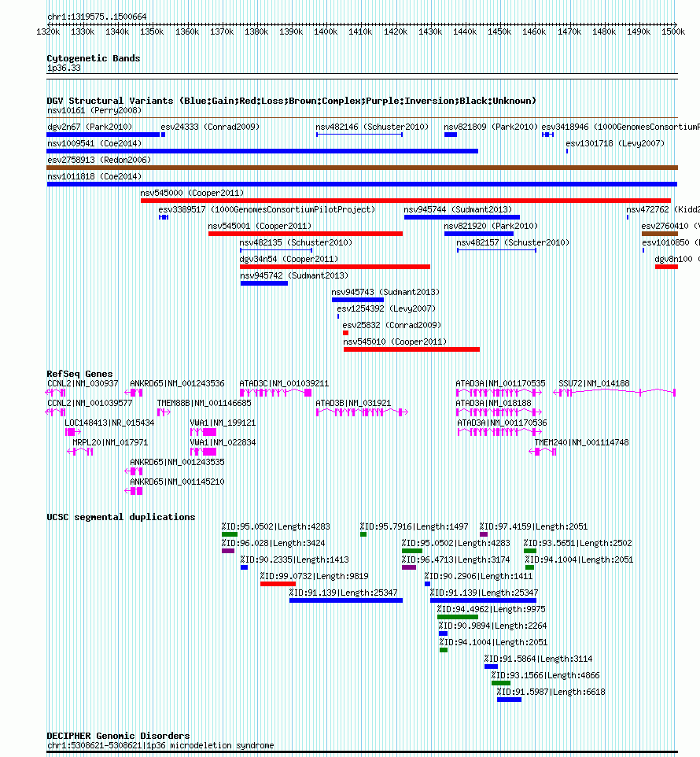The width and height of the screenshot is (700, 757).
Task: Select nsv545001 (Cooper2011) variant label
Action: 260,226
